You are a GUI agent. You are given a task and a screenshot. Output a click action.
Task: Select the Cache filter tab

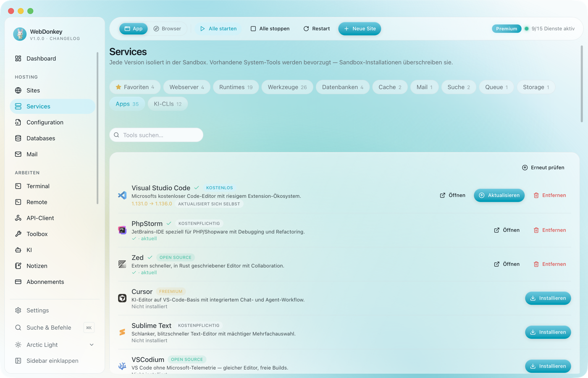390,87
